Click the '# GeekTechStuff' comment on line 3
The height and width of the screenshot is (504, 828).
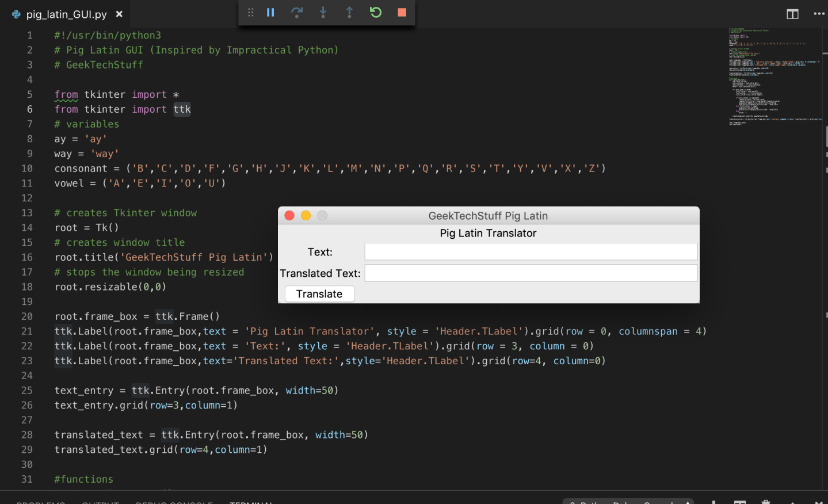pyautogui.click(x=98, y=65)
